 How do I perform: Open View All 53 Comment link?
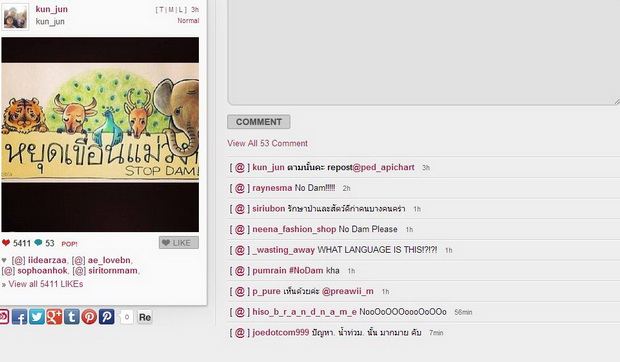[267, 143]
